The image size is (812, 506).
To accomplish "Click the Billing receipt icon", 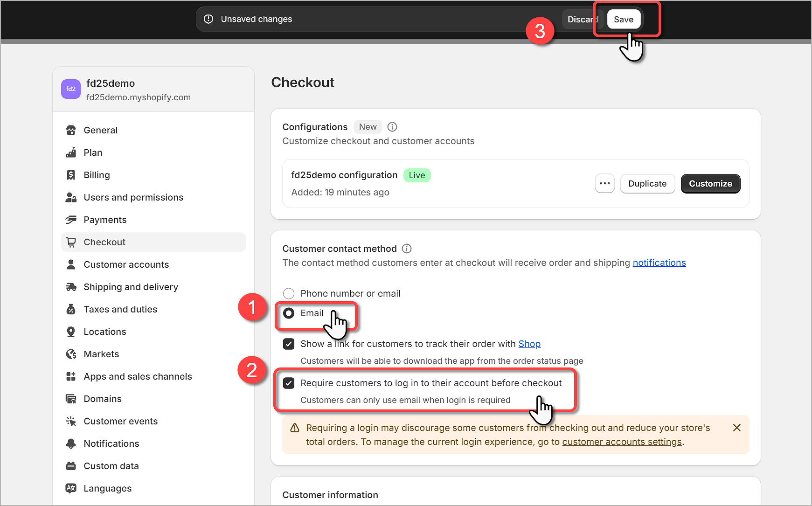I will click(71, 175).
